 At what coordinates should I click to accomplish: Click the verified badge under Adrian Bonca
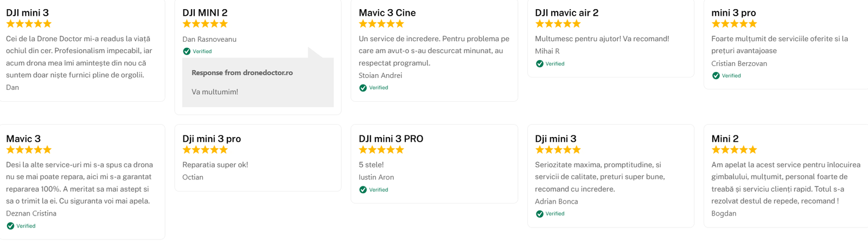[x=539, y=214]
